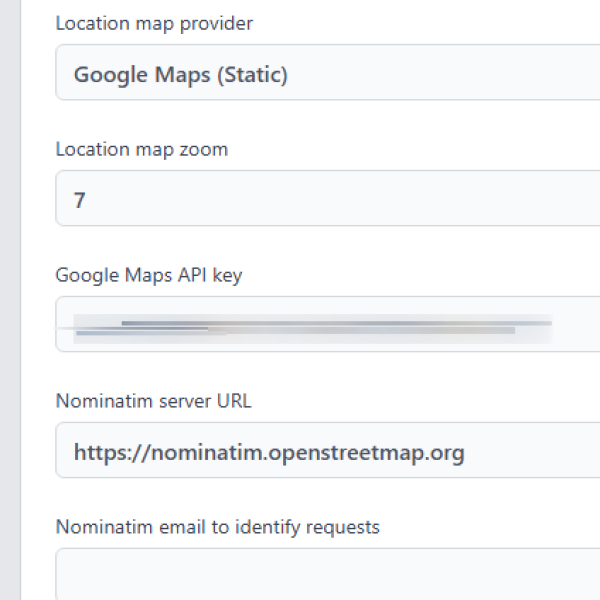Click the zoom value "7"
This screenshot has height=600, width=600.
tap(80, 200)
